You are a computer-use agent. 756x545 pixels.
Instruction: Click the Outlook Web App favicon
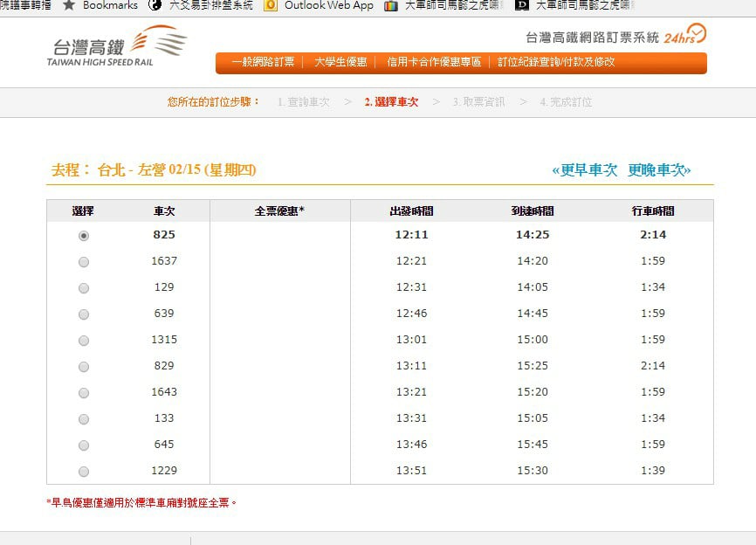point(271,5)
